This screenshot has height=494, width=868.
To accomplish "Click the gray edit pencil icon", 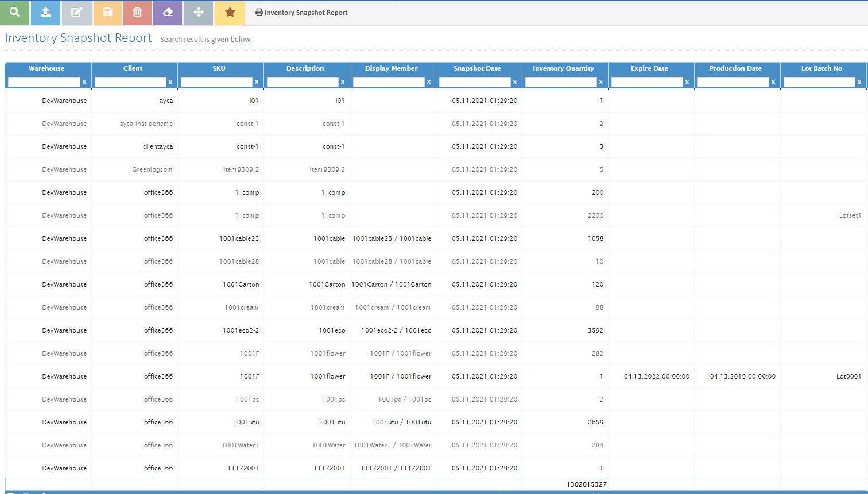I will [x=76, y=13].
